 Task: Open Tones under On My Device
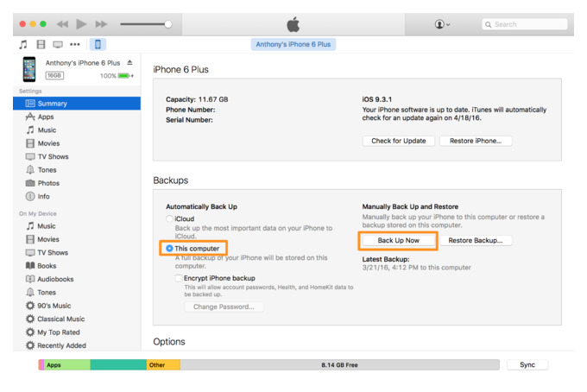(77, 293)
